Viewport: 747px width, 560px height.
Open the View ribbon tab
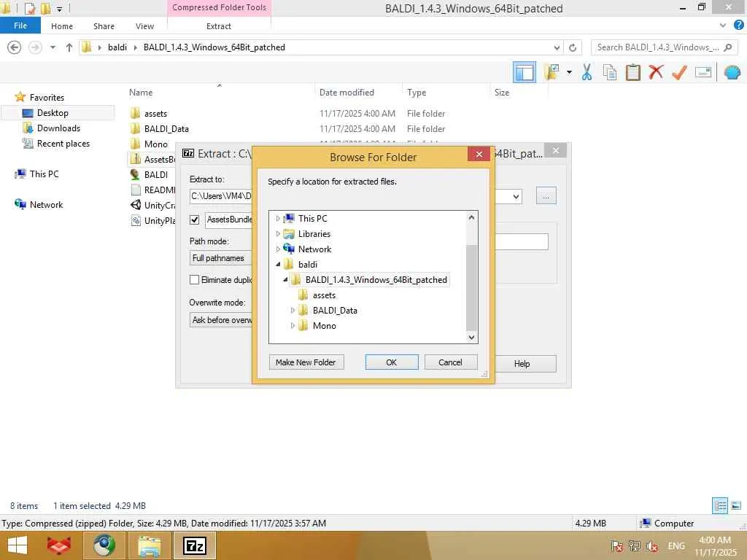[145, 26]
